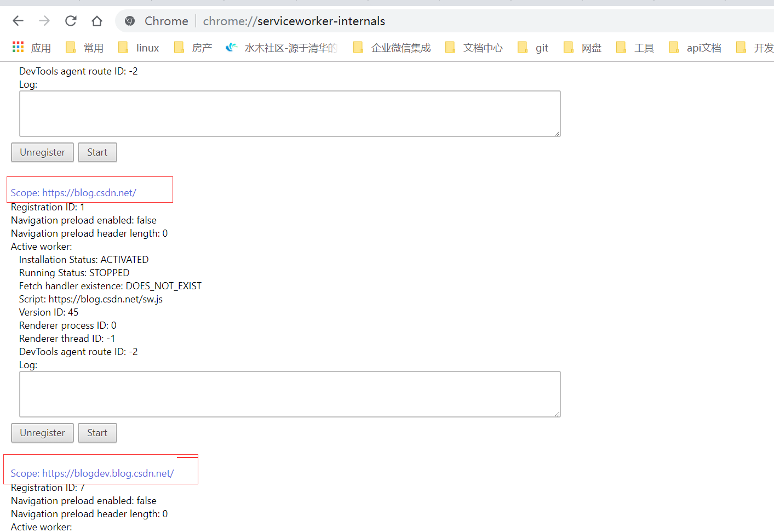
Task: Unregister the blog.csdn.net service worker
Action: (x=42, y=433)
